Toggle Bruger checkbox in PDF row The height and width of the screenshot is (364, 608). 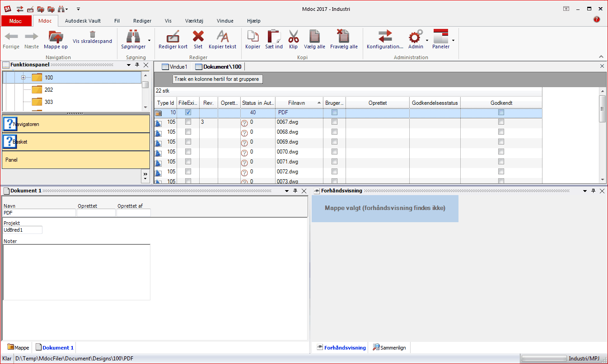[x=334, y=112]
